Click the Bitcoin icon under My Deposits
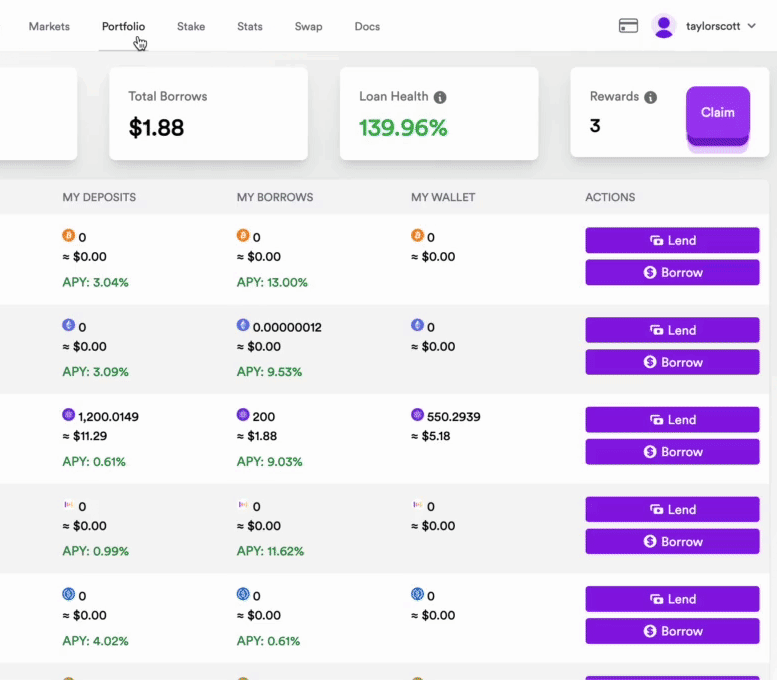Image resolution: width=777 pixels, height=680 pixels. [69, 236]
